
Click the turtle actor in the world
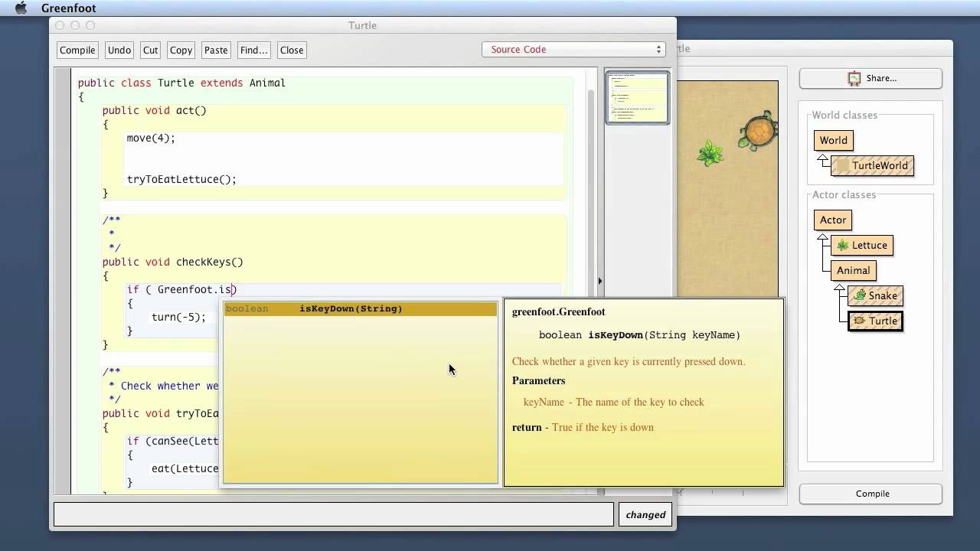[759, 131]
